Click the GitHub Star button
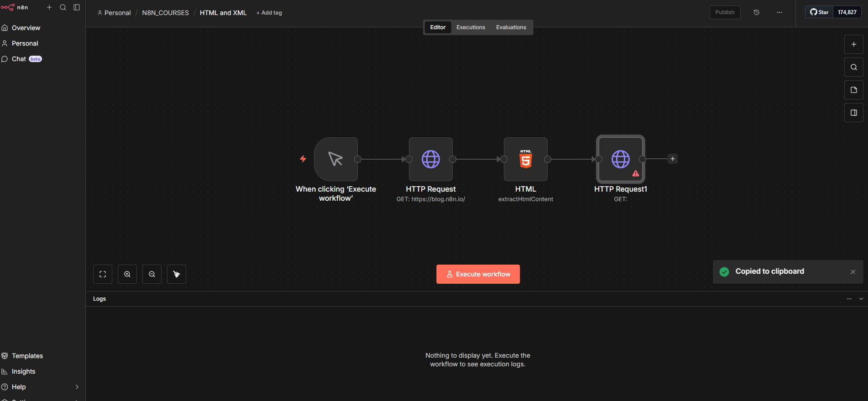Viewport: 868px width, 401px height. [x=819, y=12]
